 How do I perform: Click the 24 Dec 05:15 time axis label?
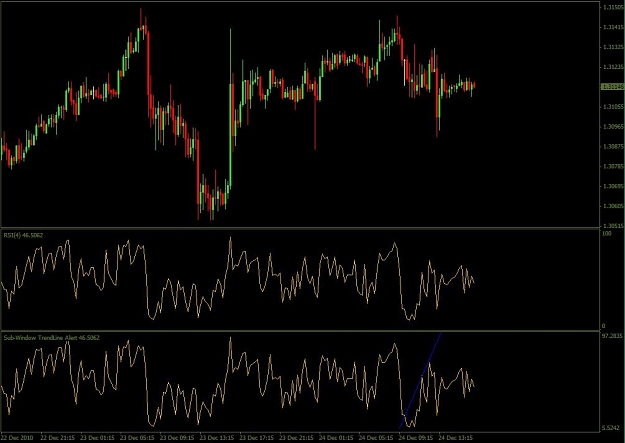tap(376, 438)
